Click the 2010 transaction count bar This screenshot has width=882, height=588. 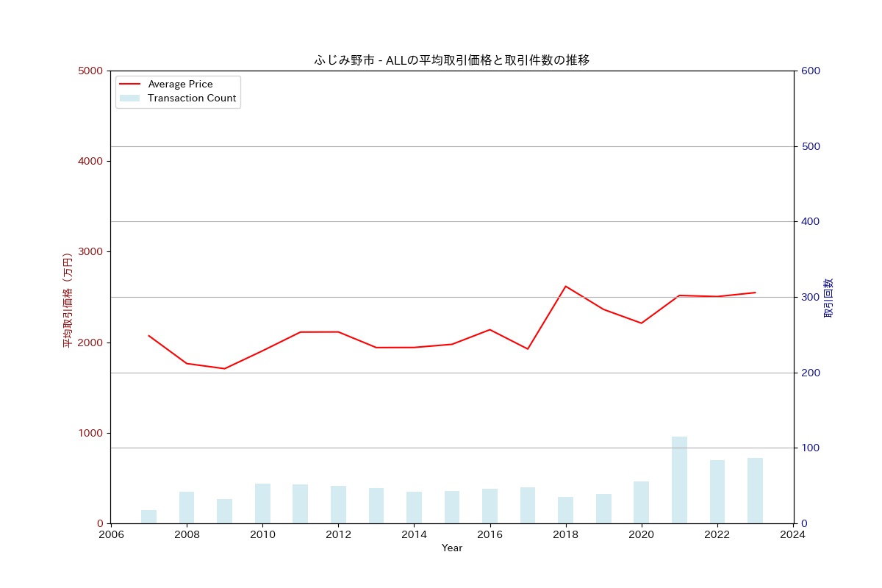click(x=262, y=503)
